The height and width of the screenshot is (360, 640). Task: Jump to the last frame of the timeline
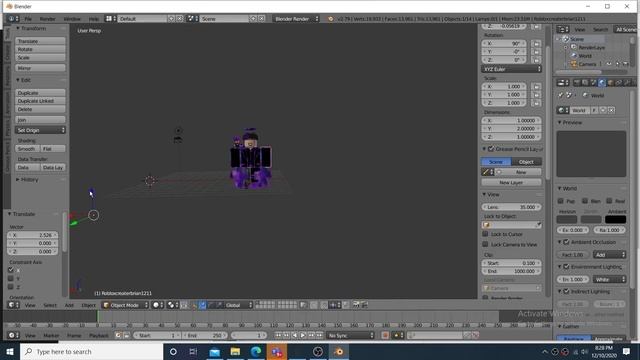320,335
